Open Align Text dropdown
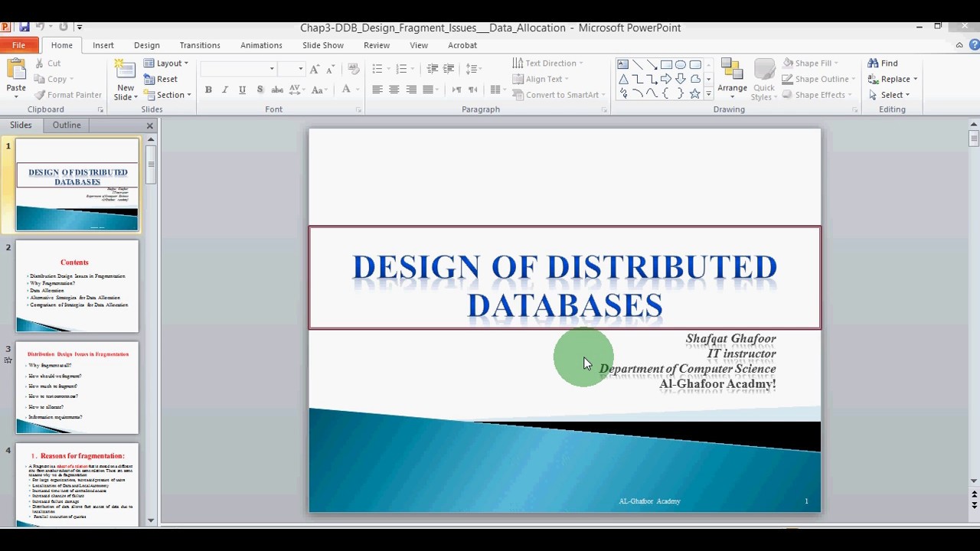 point(541,79)
